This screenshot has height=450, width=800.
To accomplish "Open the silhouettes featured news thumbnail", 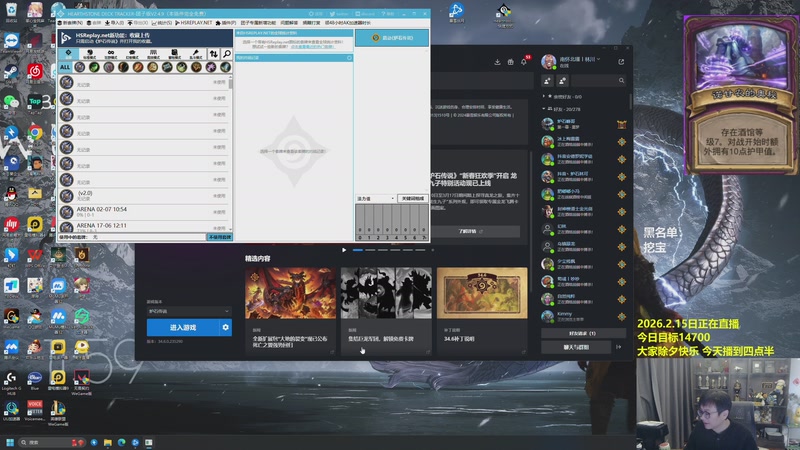I will pyautogui.click(x=386, y=293).
